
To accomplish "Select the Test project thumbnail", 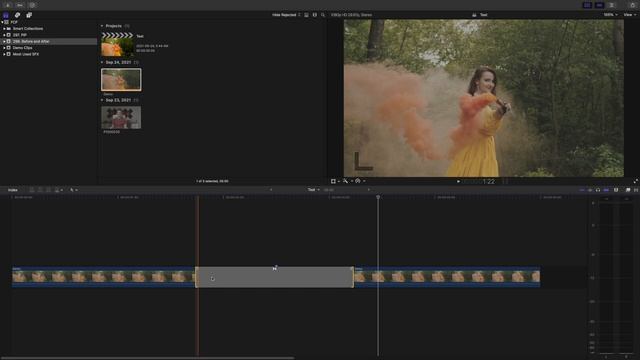I will [x=117, y=44].
